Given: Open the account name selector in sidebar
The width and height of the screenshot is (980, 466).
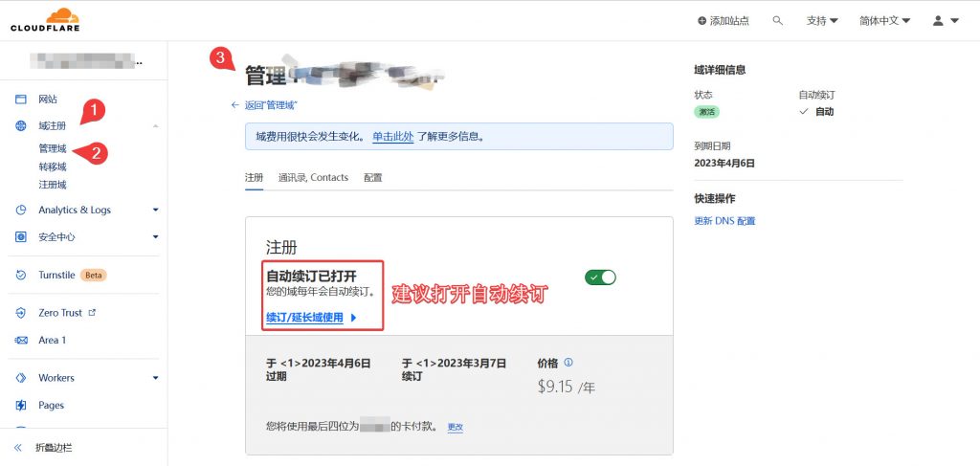Looking at the screenshot, I should 86,60.
